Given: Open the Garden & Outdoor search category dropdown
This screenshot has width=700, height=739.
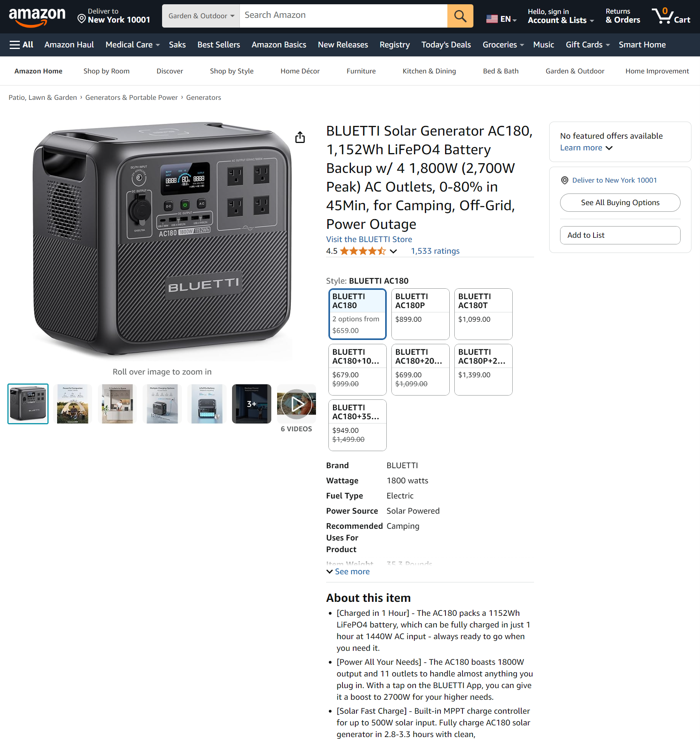Looking at the screenshot, I should (x=201, y=16).
